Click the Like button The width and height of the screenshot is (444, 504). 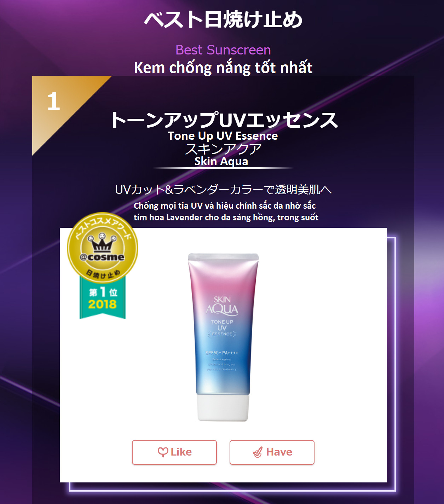[174, 452]
